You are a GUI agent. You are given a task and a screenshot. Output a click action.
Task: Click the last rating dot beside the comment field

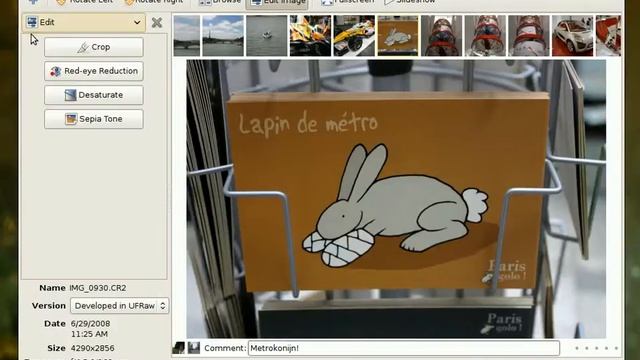616,348
